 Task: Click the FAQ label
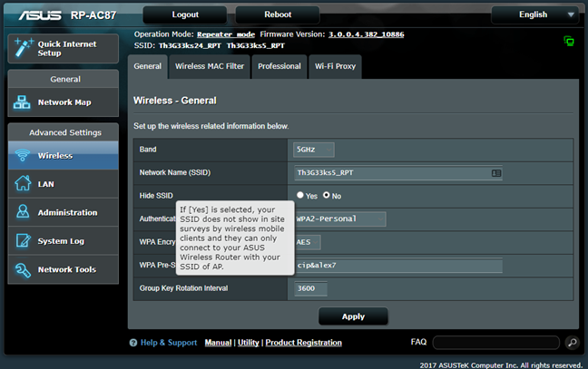click(418, 342)
